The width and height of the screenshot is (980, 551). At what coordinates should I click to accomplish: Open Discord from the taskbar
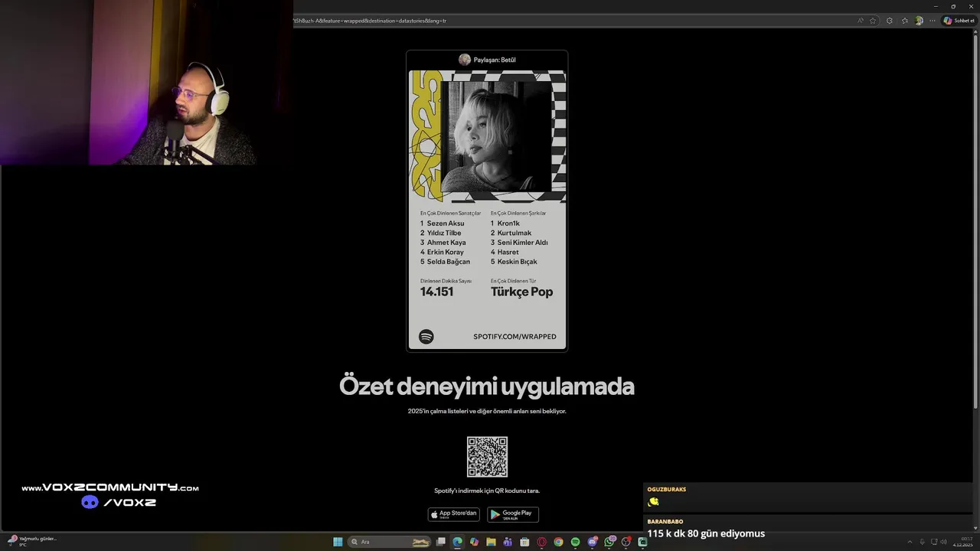point(593,542)
